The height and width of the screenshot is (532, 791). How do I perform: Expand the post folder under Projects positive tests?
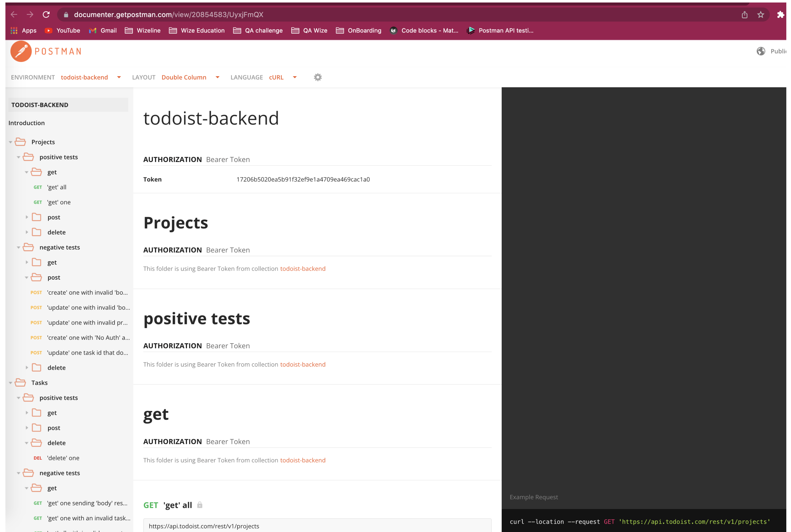pos(27,217)
